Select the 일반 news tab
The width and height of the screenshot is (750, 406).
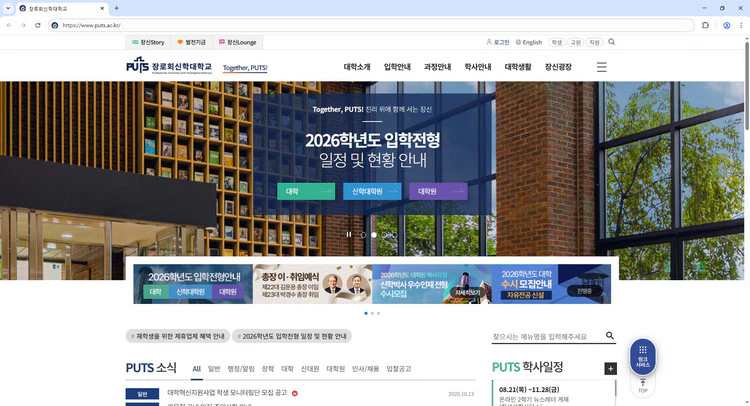(x=214, y=369)
